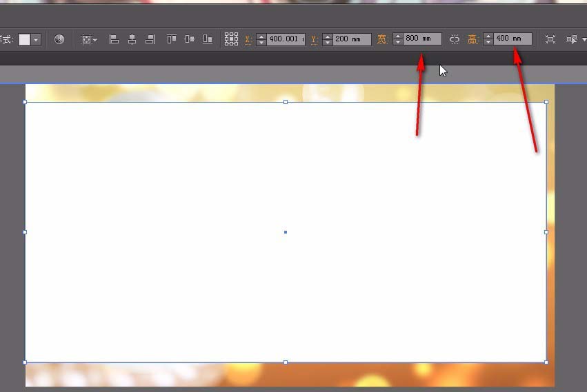The image size is (587, 392).
Task: Select Horizontal Align Center icon
Action: [x=132, y=39]
